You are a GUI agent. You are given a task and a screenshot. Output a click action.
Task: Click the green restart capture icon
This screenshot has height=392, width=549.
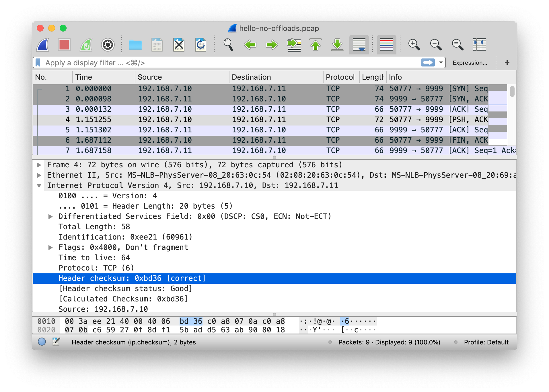[x=86, y=45]
